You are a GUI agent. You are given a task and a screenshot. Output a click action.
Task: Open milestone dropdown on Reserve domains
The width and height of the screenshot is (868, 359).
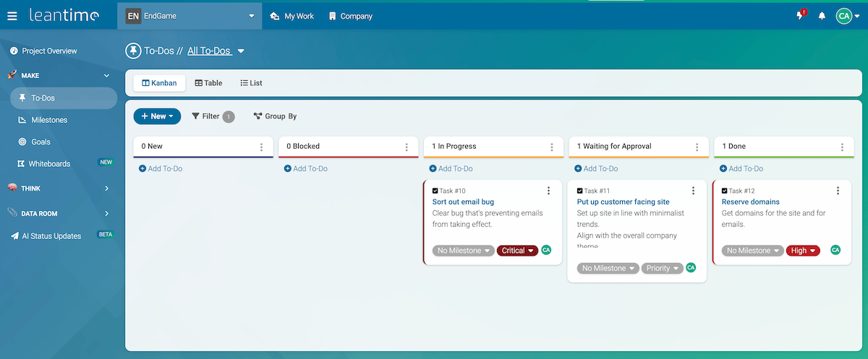pyautogui.click(x=753, y=251)
